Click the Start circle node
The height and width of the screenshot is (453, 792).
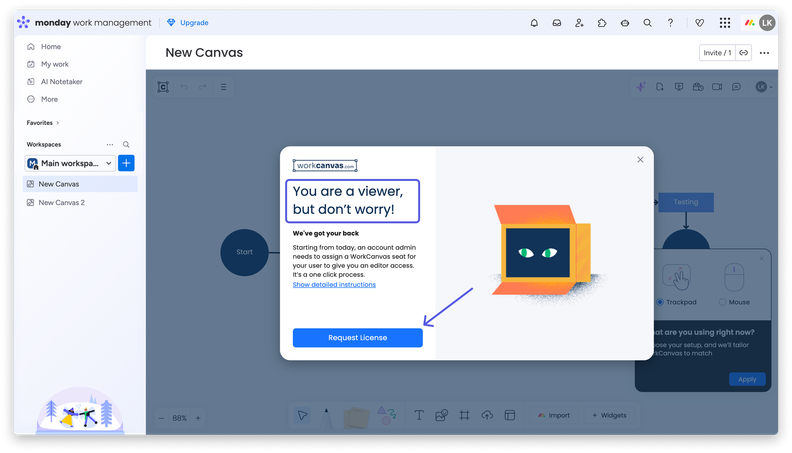[x=244, y=252]
